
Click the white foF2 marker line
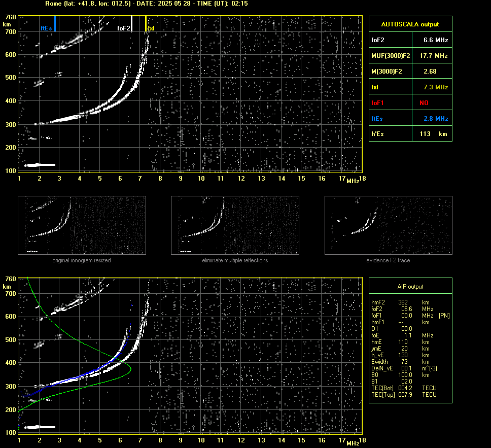click(131, 23)
